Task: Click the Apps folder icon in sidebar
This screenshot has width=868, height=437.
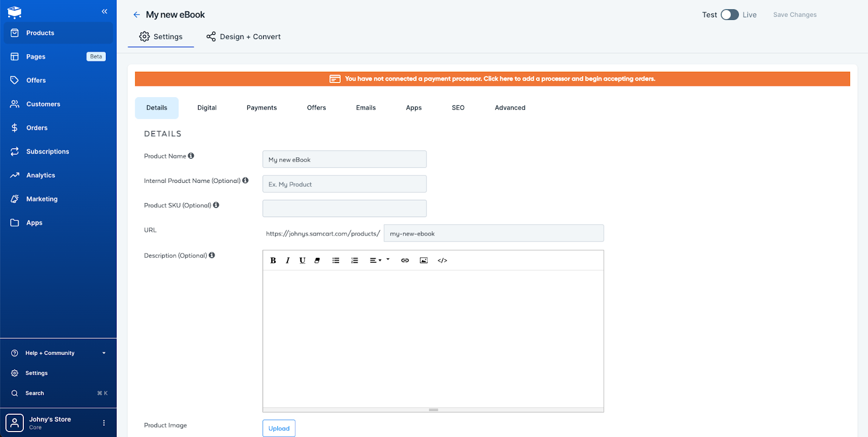Action: click(x=15, y=223)
